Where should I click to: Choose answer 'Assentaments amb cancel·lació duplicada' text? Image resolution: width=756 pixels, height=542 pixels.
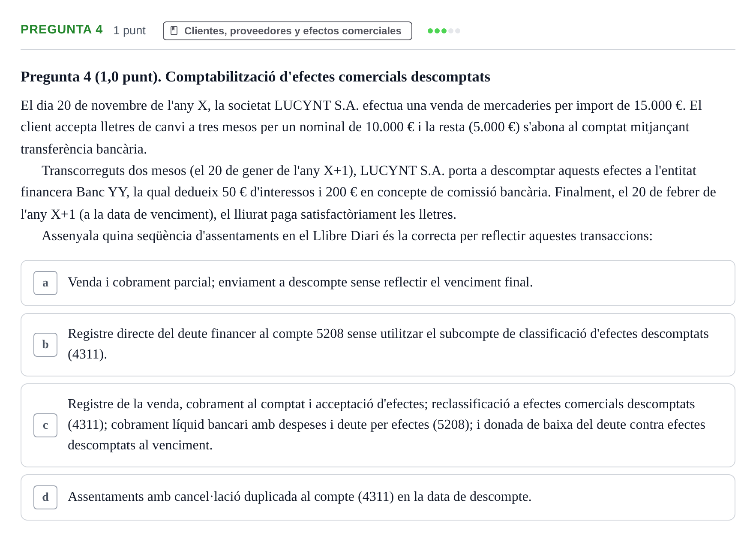(300, 497)
